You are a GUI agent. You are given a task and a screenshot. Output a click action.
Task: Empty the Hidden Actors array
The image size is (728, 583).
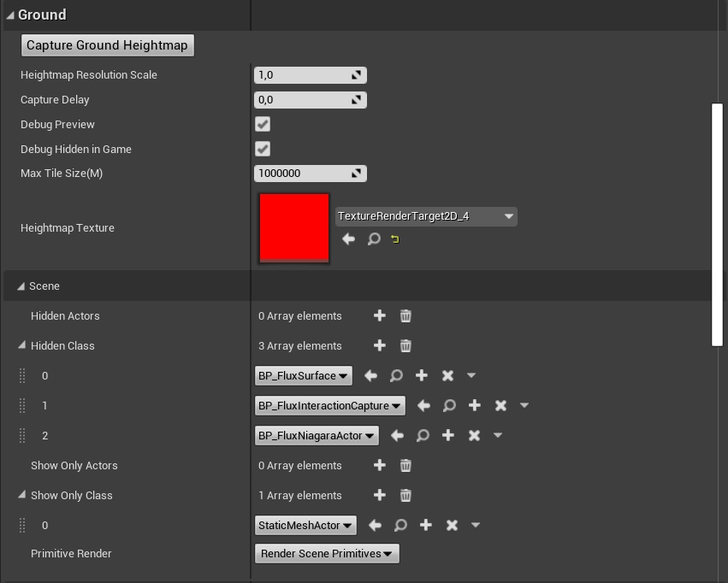point(405,315)
